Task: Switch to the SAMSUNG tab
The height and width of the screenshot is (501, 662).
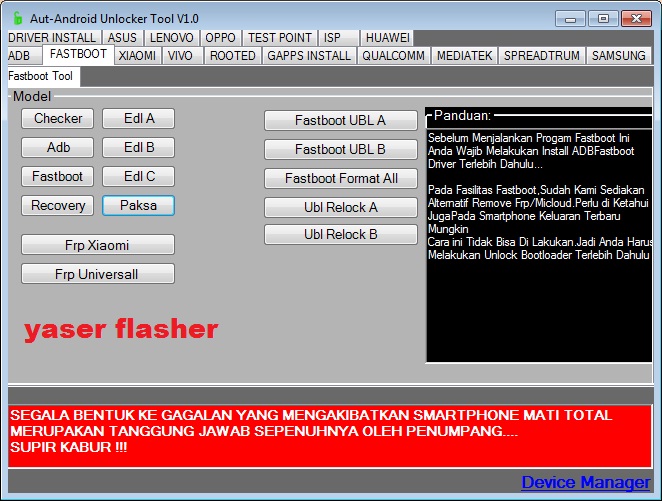Action: (619, 55)
